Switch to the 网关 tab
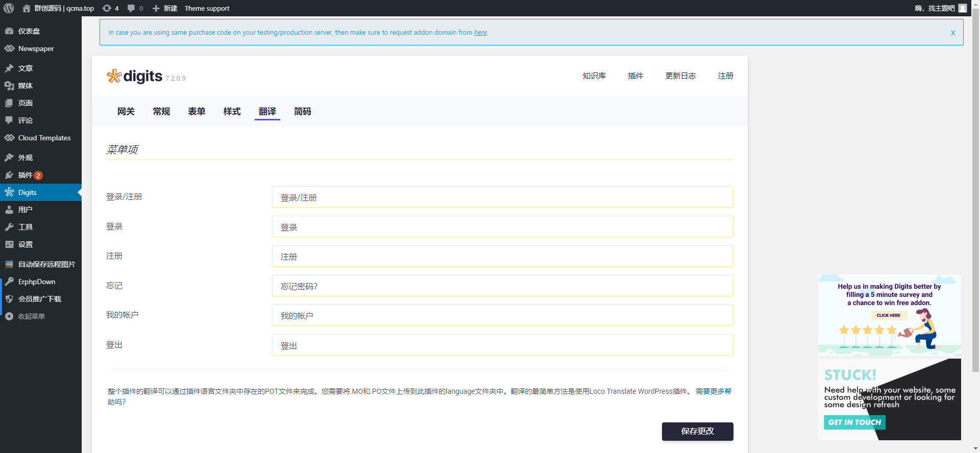Viewport: 980px width, 453px height. [126, 111]
